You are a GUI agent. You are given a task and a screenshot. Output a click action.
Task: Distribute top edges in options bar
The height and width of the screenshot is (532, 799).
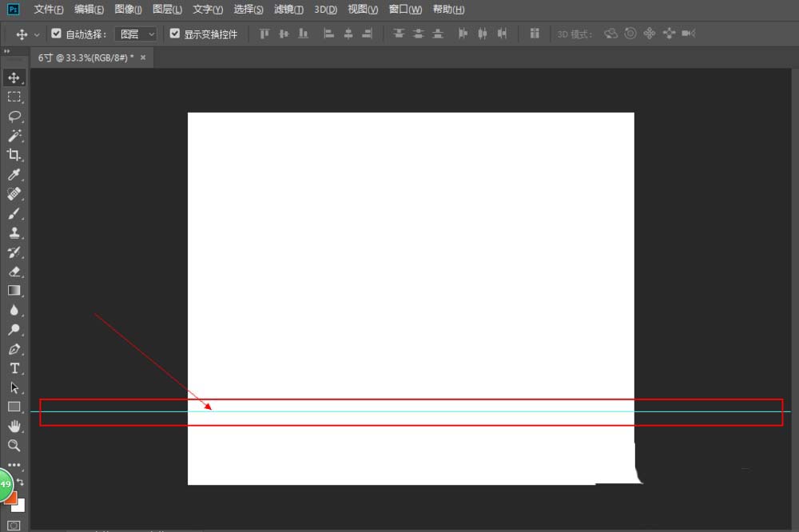(x=399, y=34)
